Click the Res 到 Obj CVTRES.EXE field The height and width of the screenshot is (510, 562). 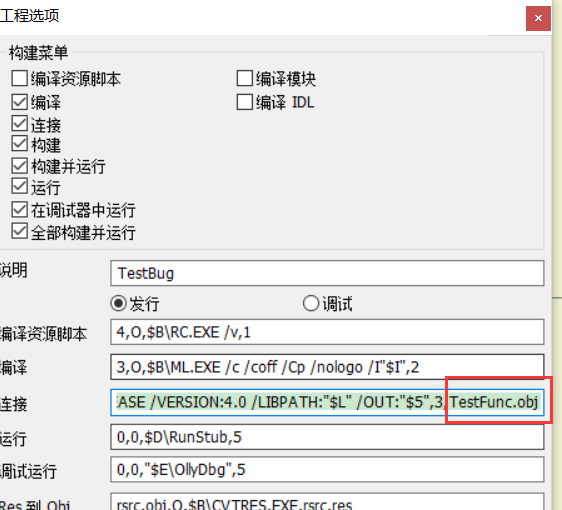point(327,502)
